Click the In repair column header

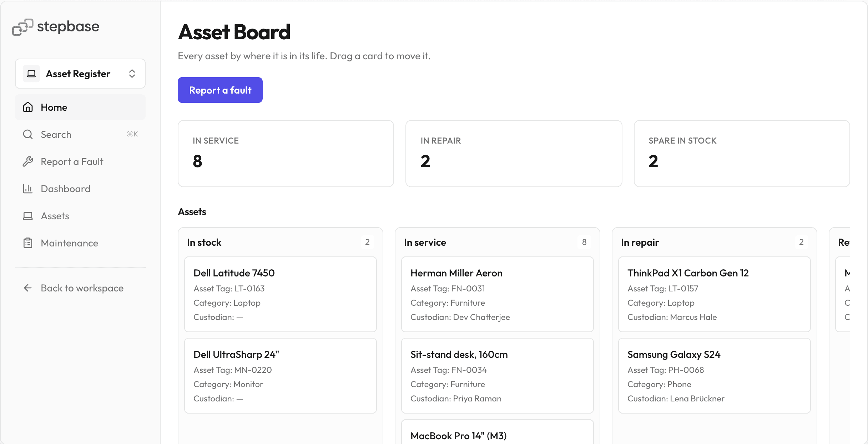[x=640, y=242]
